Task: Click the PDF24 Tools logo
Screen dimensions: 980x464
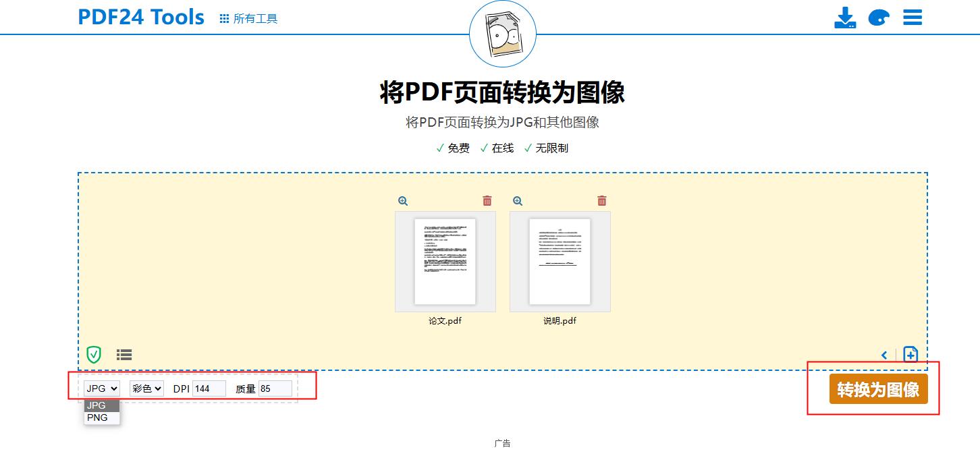Action: 140,17
